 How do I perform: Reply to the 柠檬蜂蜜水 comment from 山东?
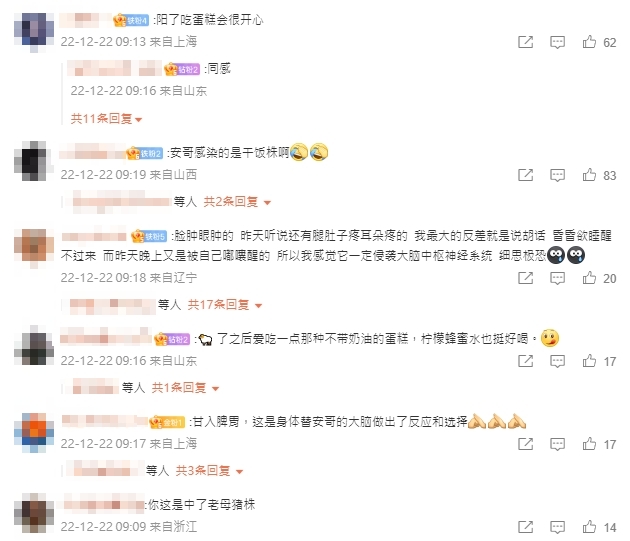tap(557, 361)
